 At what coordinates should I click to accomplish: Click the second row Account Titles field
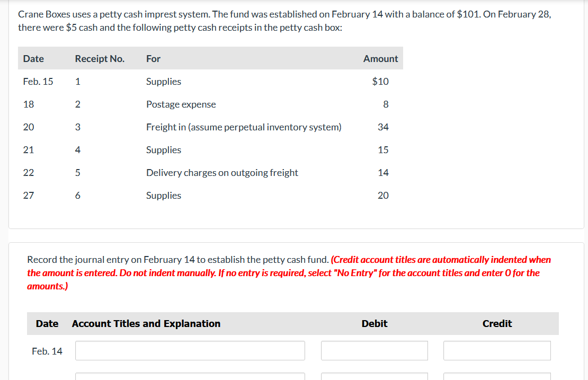click(190, 378)
